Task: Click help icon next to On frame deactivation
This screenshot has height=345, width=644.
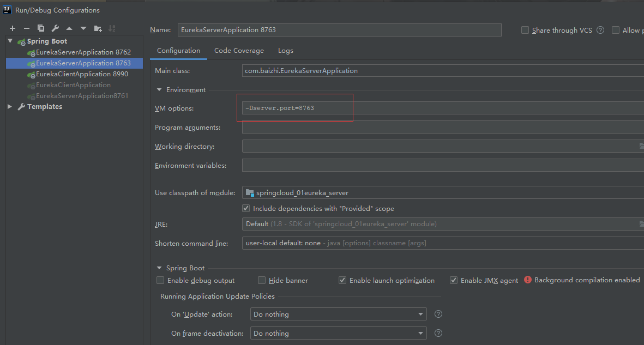Action: pos(438,333)
